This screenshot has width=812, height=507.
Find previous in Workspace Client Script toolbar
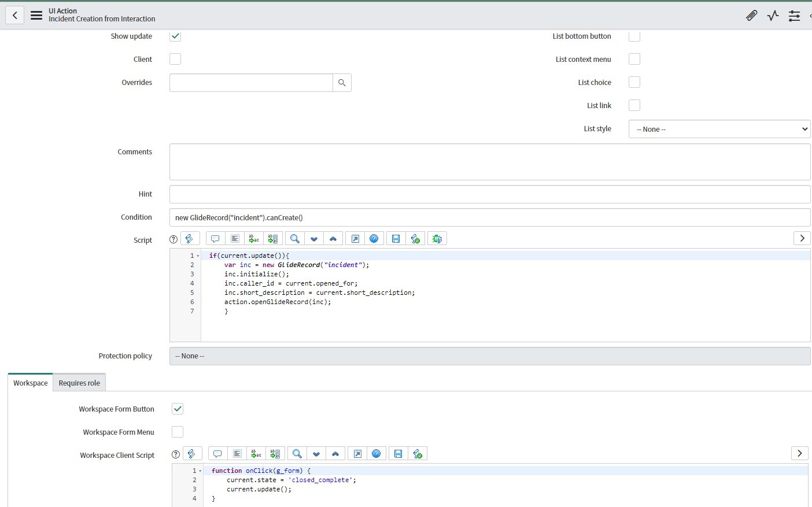(x=335, y=454)
